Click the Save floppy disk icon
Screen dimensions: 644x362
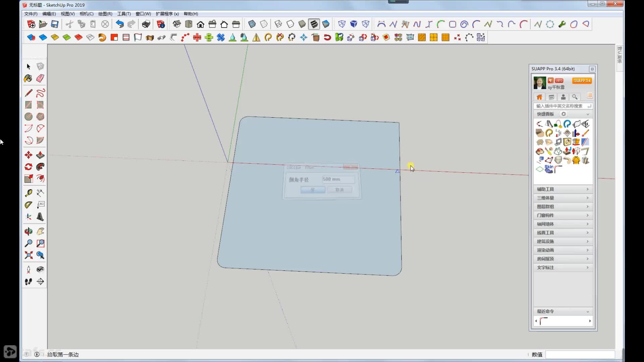pos(55,24)
